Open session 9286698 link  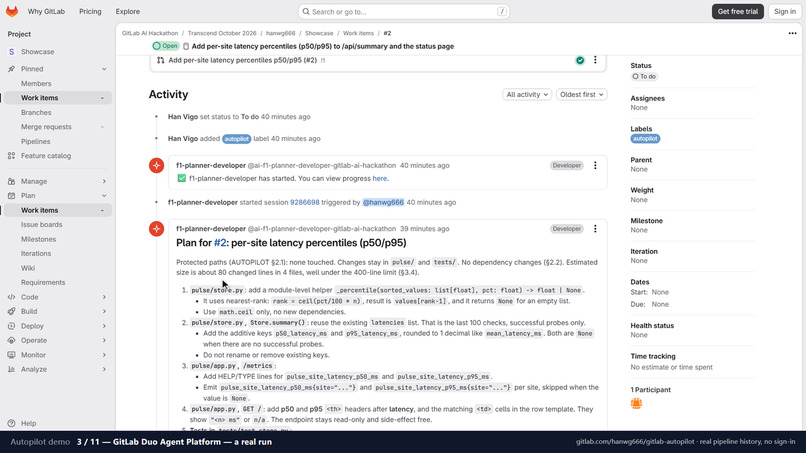[x=305, y=203]
